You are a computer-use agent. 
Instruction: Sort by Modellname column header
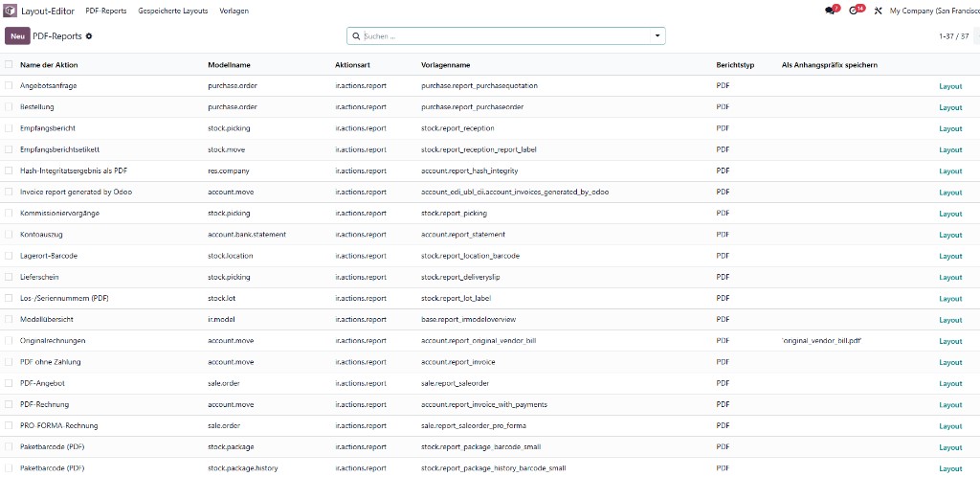pos(229,65)
